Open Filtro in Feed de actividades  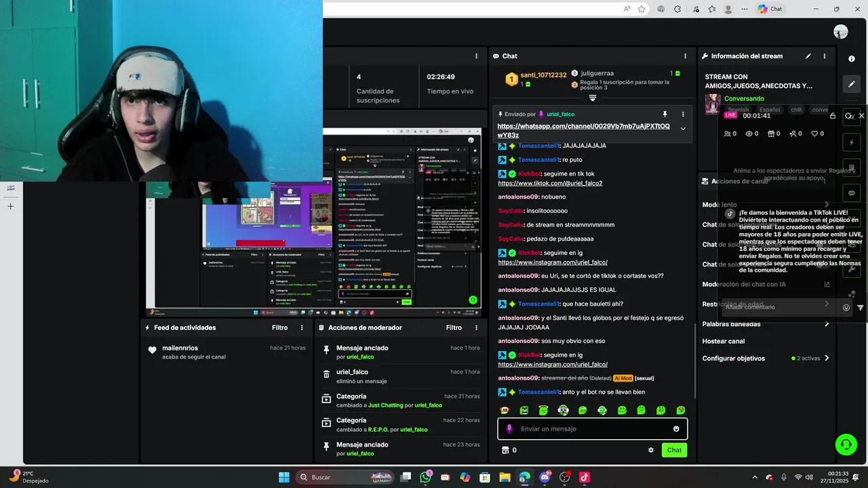pos(280,327)
